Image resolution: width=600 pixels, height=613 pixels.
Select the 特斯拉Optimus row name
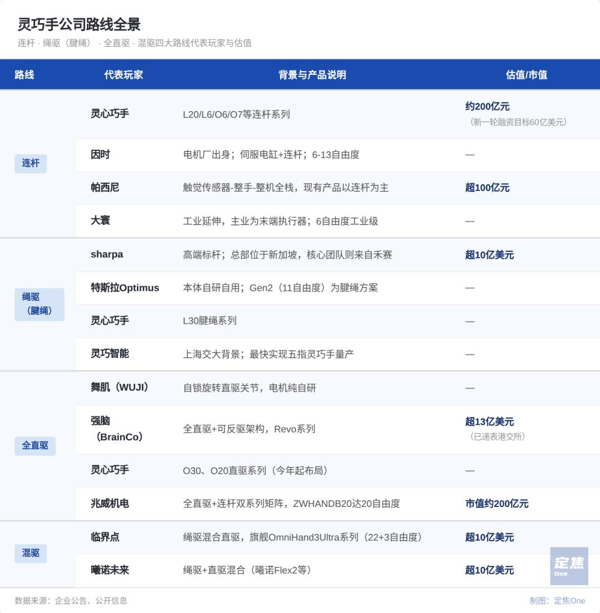click(x=125, y=288)
